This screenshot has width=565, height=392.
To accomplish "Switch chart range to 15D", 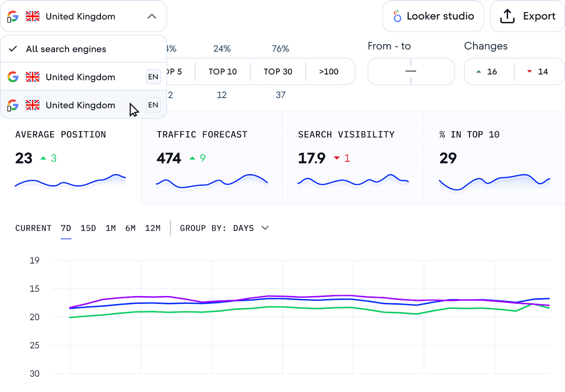I will tap(88, 228).
